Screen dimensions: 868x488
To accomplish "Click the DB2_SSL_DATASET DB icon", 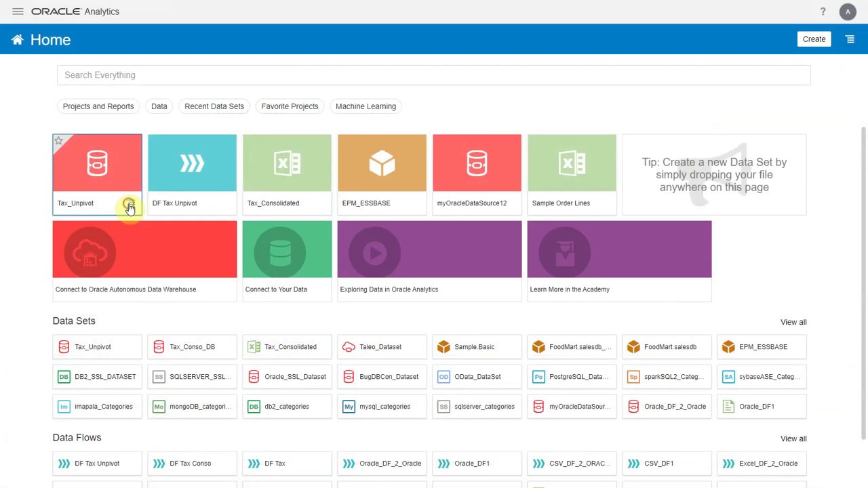I will [x=64, y=377].
